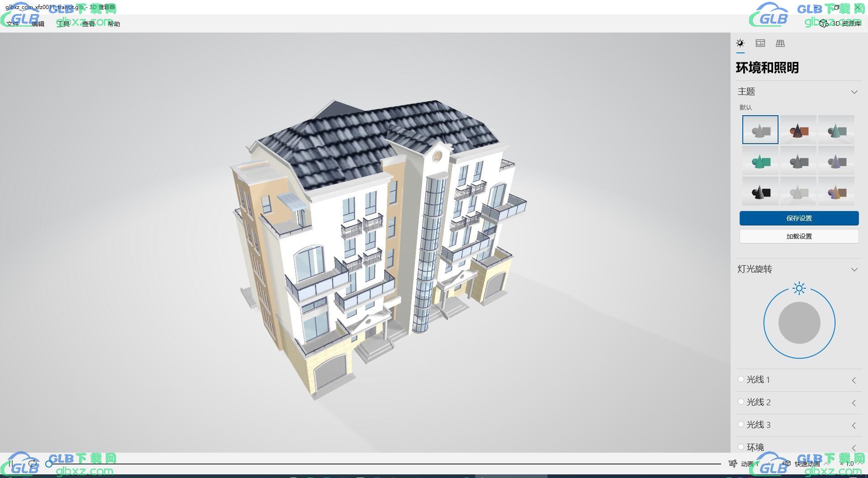The width and height of the screenshot is (868, 478).
Task: Click 加载设置 to load settings
Action: click(799, 236)
